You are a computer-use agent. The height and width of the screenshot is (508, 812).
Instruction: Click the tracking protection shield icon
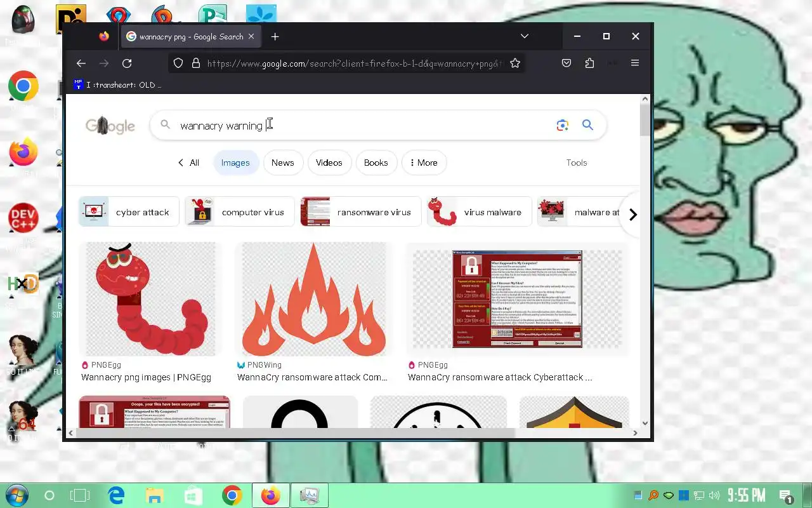click(178, 63)
